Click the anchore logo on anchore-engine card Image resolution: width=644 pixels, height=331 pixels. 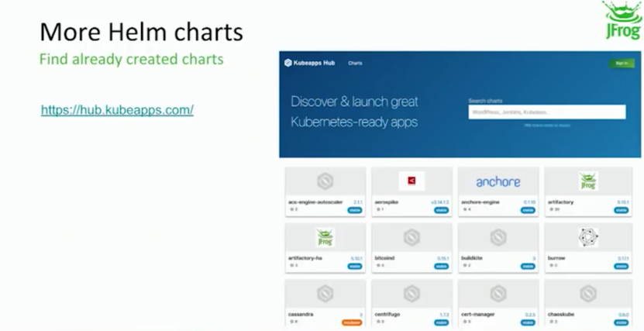tap(498, 181)
